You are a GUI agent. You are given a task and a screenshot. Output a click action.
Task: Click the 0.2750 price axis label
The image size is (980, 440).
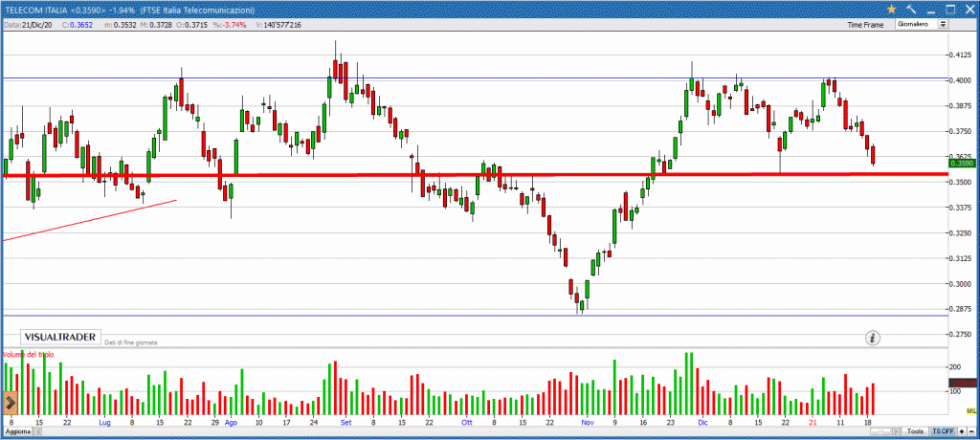point(962,335)
